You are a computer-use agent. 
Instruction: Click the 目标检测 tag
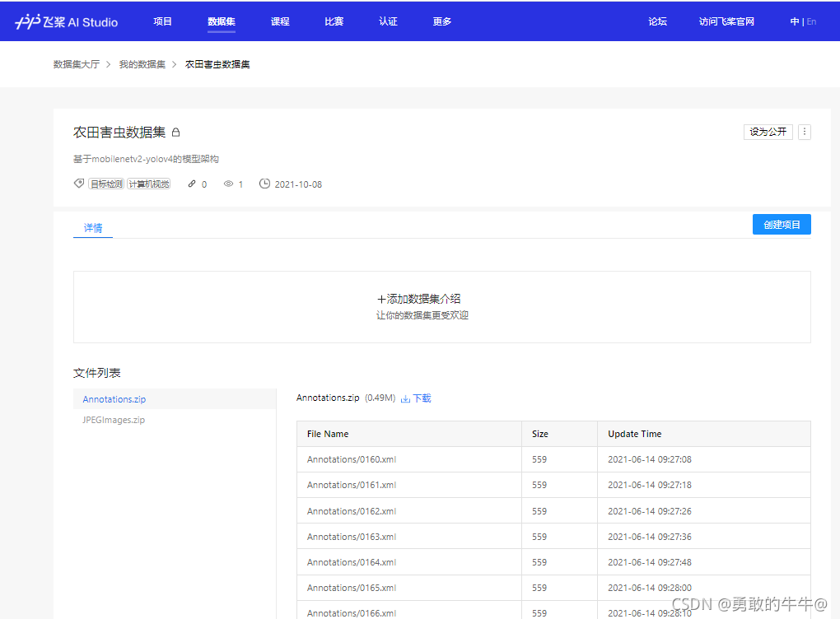pos(106,184)
